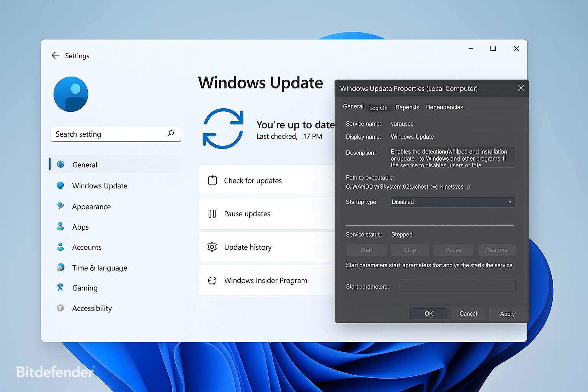Open Accessibility in the sidebar
This screenshot has height=392, width=588.
pyautogui.click(x=92, y=308)
